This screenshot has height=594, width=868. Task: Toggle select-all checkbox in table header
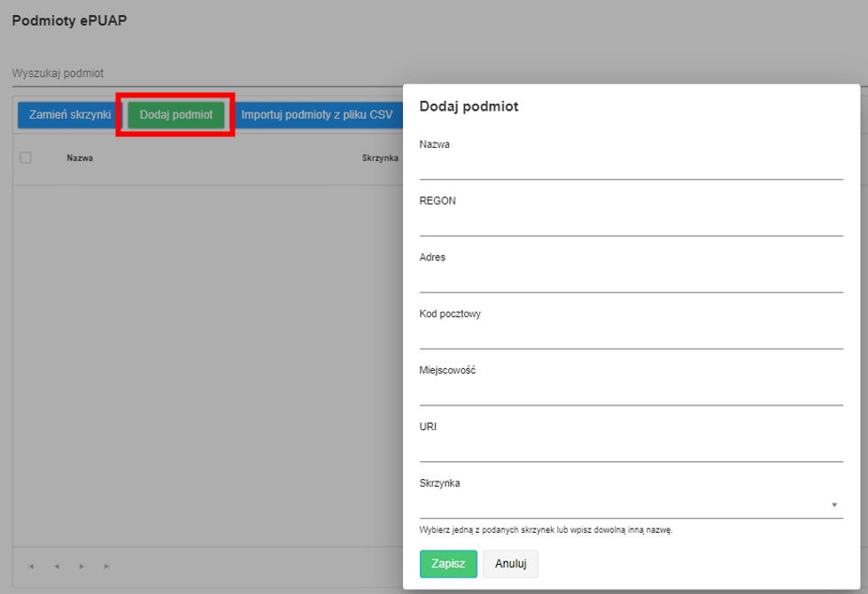pyautogui.click(x=26, y=158)
